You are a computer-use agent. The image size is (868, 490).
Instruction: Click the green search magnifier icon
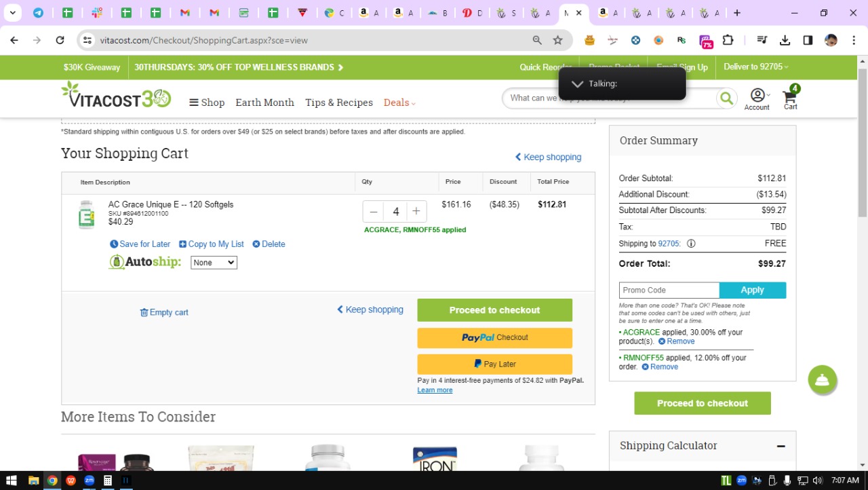click(x=726, y=98)
